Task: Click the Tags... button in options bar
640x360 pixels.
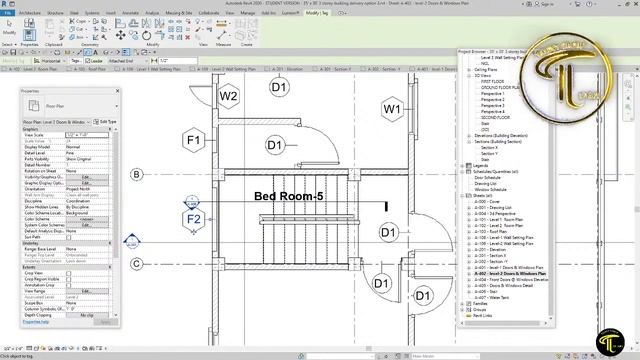Action: (x=76, y=61)
